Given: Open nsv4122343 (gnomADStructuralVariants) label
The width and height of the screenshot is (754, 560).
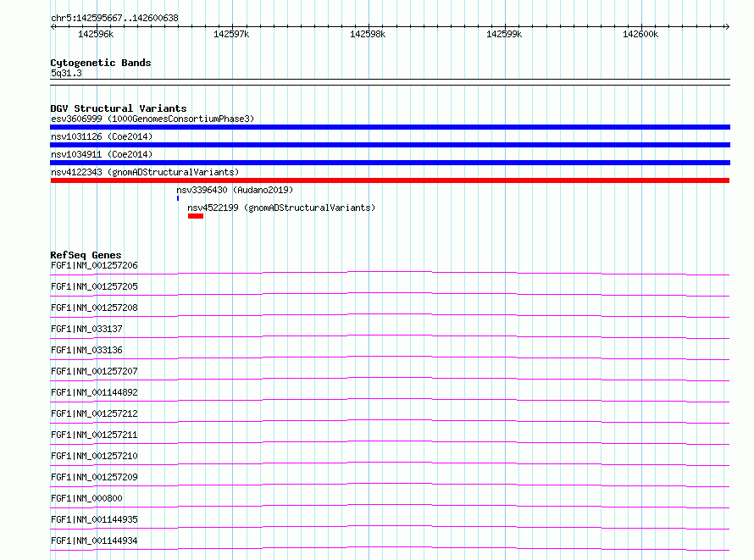Looking at the screenshot, I should 145,172.
